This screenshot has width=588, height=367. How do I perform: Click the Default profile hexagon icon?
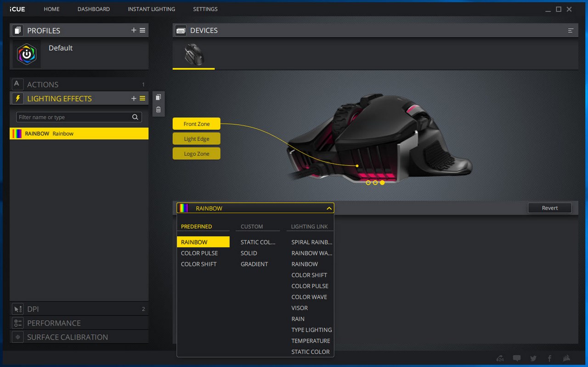coord(27,54)
